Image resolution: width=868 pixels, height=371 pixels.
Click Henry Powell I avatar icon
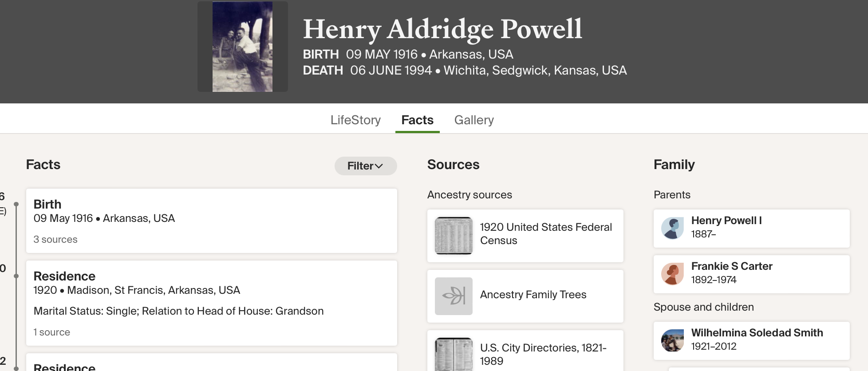click(672, 229)
